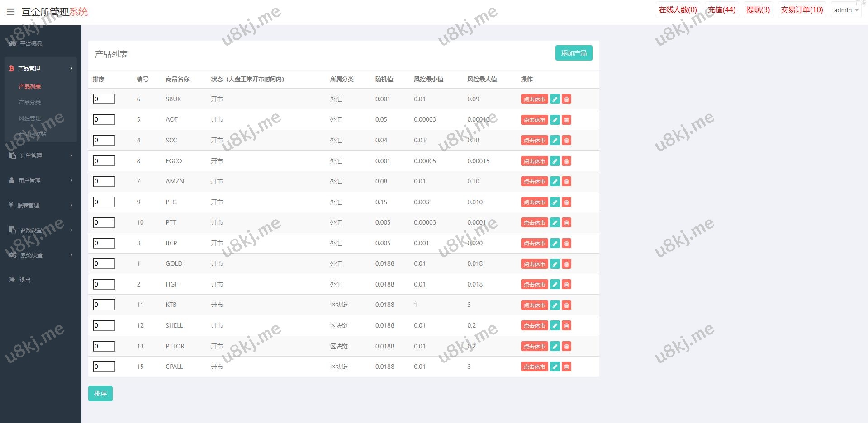The height and width of the screenshot is (423, 868).
Task: Click the 添加产品 button
Action: click(x=574, y=53)
